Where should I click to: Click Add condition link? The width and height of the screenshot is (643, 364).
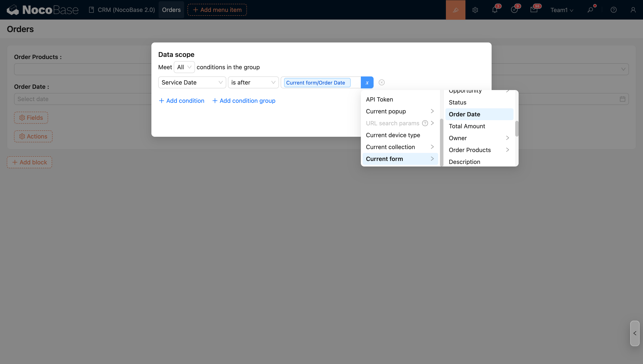point(181,101)
